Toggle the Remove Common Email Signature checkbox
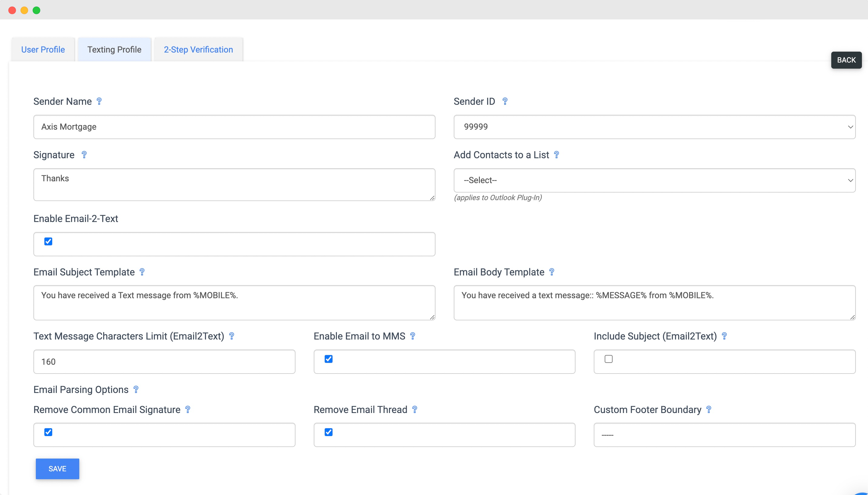868x495 pixels. click(48, 432)
